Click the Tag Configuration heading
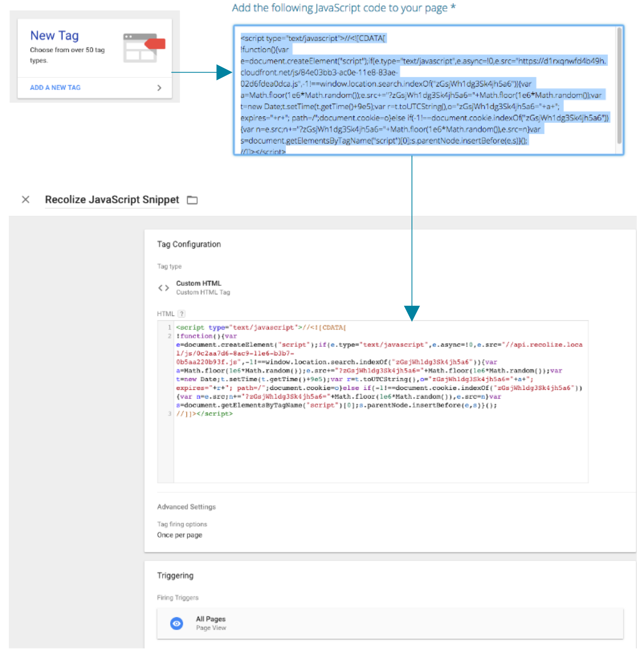 click(x=189, y=244)
